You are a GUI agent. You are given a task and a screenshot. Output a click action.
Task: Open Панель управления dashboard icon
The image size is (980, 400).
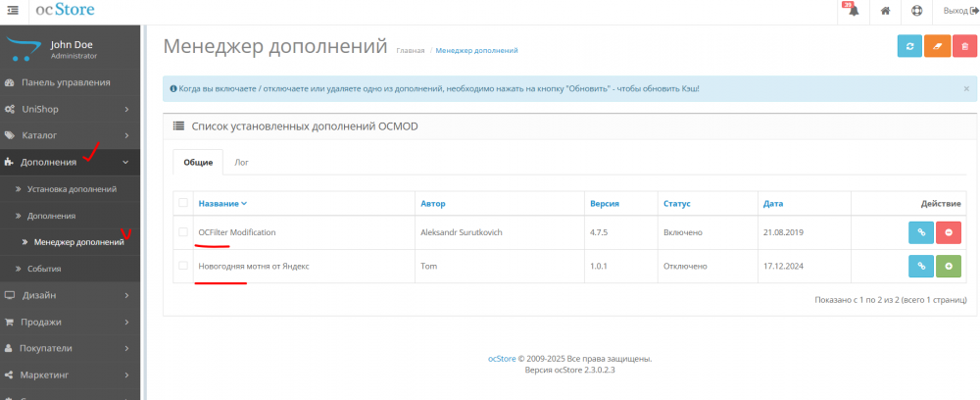10,82
